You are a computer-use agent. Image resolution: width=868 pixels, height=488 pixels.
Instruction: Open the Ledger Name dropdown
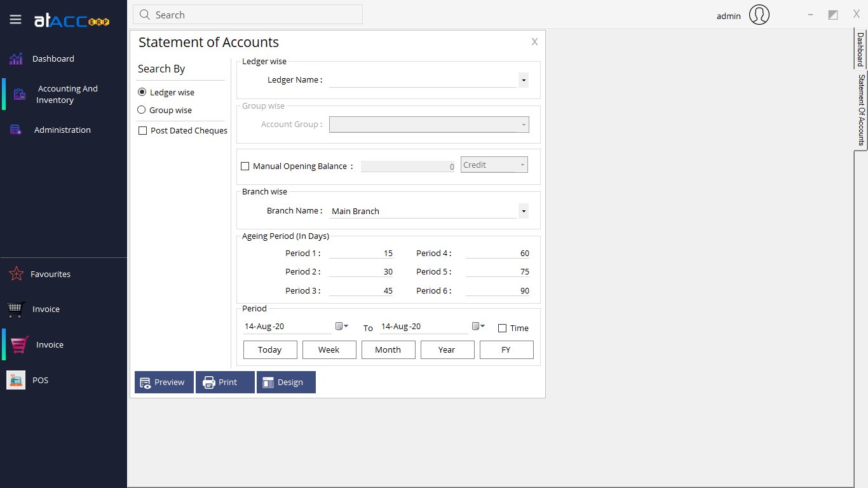click(522, 80)
